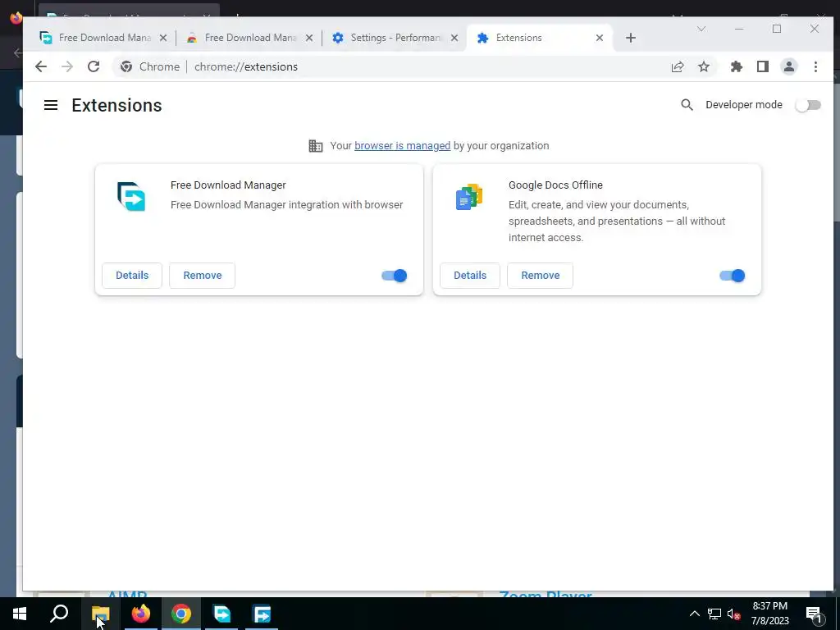The width and height of the screenshot is (840, 630).
Task: Select the Extensions tab
Action: click(540, 38)
